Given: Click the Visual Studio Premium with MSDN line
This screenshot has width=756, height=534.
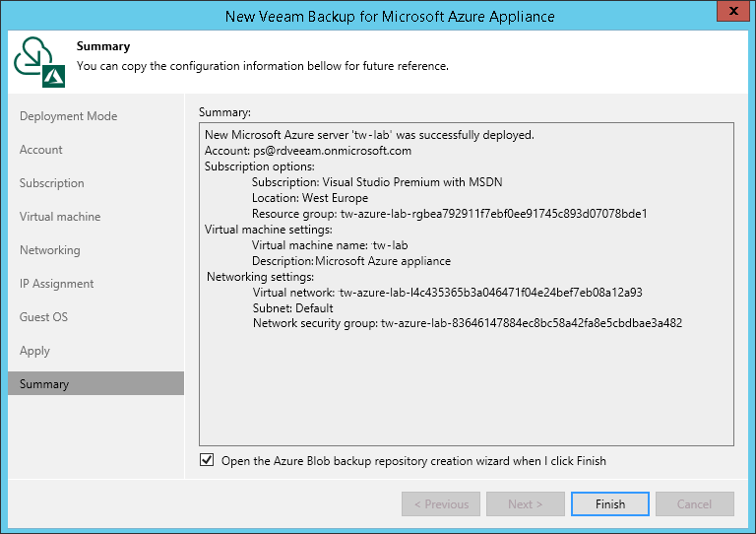Looking at the screenshot, I should (377, 182).
